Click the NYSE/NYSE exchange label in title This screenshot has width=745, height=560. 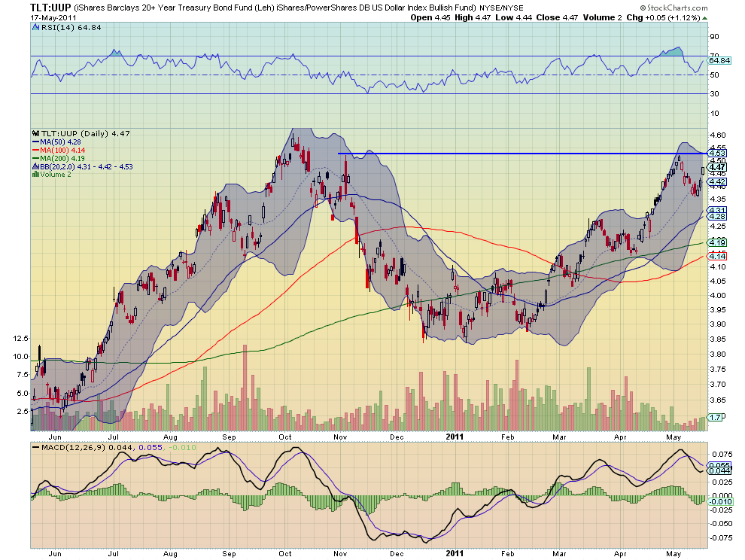click(x=501, y=8)
